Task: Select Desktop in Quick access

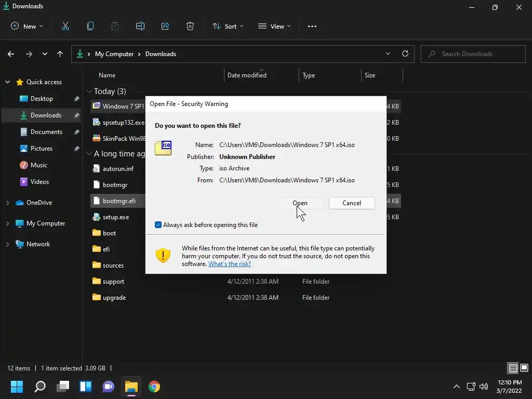Action: pos(42,98)
